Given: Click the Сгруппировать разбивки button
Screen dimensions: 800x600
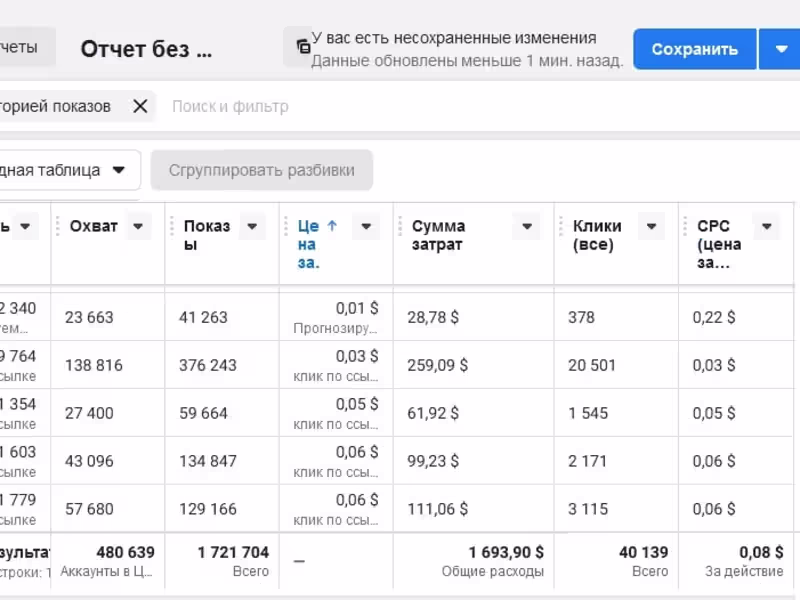Looking at the screenshot, I should pos(261,170).
